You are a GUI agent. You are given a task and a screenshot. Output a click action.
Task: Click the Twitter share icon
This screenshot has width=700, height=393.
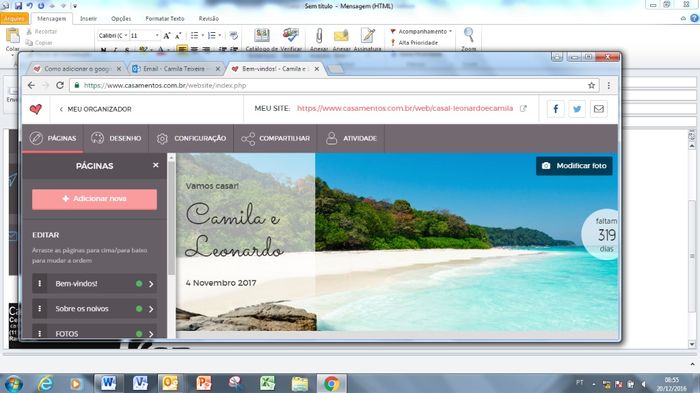pos(577,109)
